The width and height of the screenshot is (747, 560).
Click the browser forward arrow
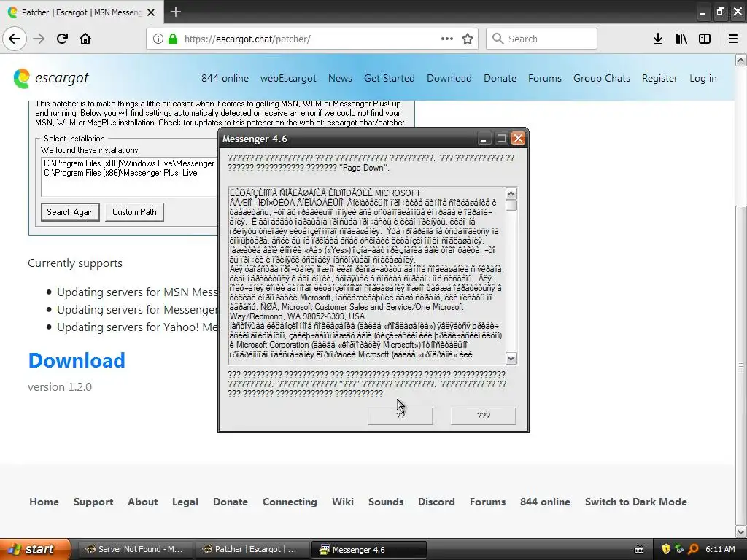coord(39,39)
